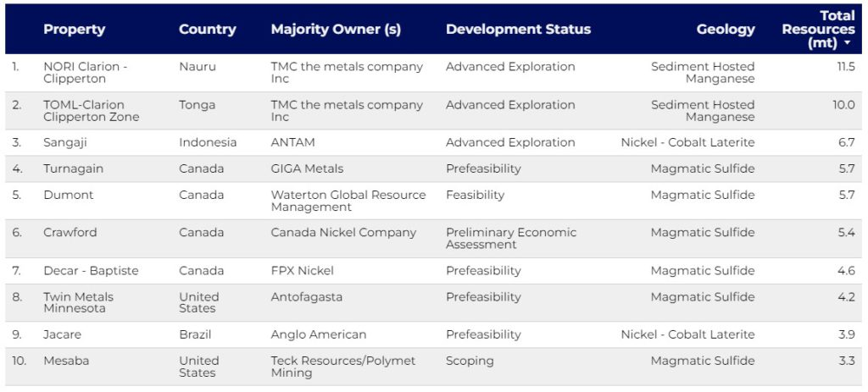Select the Geology column header
Image resolution: width=868 pixels, height=392 pixels.
726,29
